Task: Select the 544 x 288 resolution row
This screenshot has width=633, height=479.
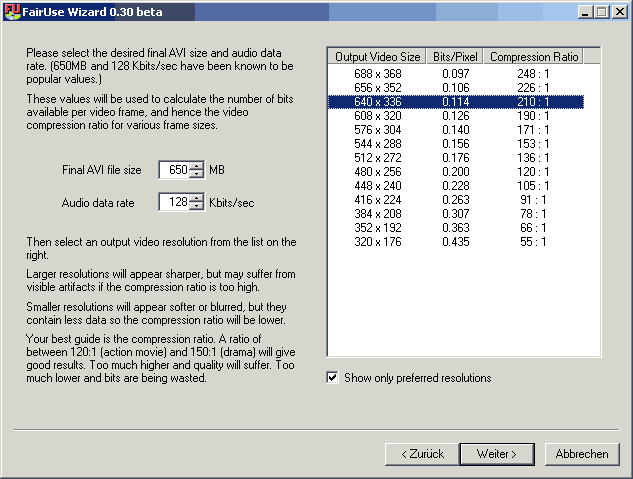Action: pos(456,144)
